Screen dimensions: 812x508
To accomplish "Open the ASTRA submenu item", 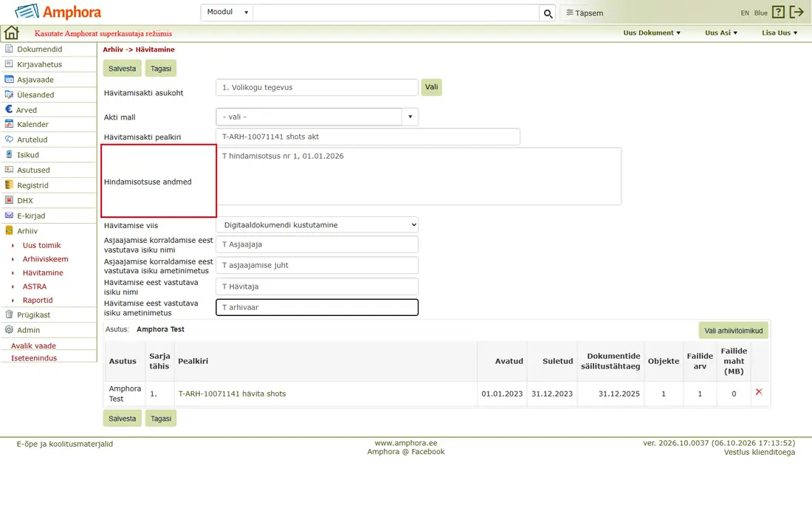I will [x=35, y=286].
